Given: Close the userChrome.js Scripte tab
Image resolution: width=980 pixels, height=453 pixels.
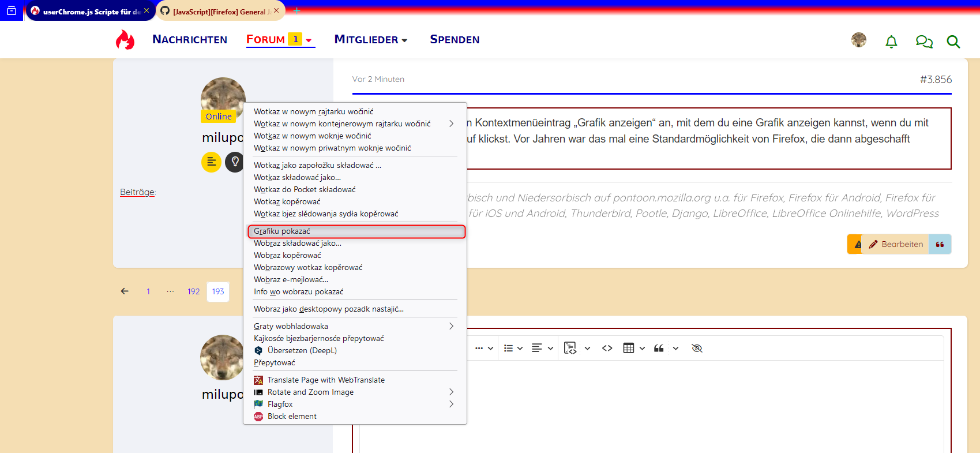Looking at the screenshot, I should coord(146,10).
